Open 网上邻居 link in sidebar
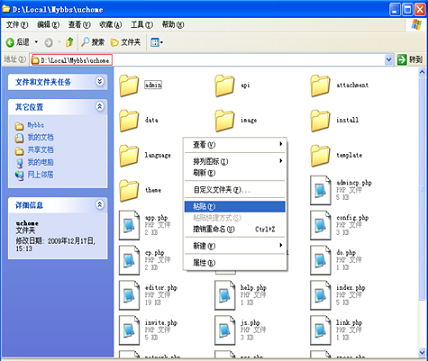Viewport: 428px width, 361px height. [40, 174]
